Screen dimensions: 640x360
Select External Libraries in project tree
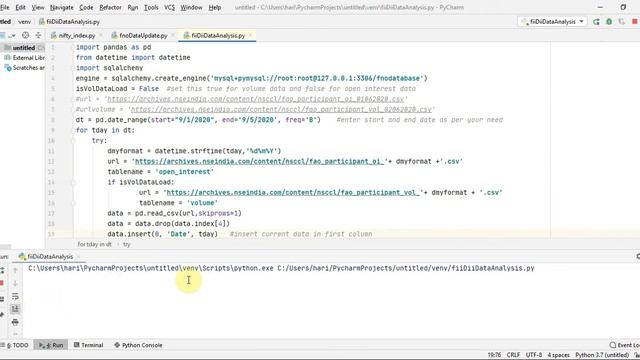25,58
